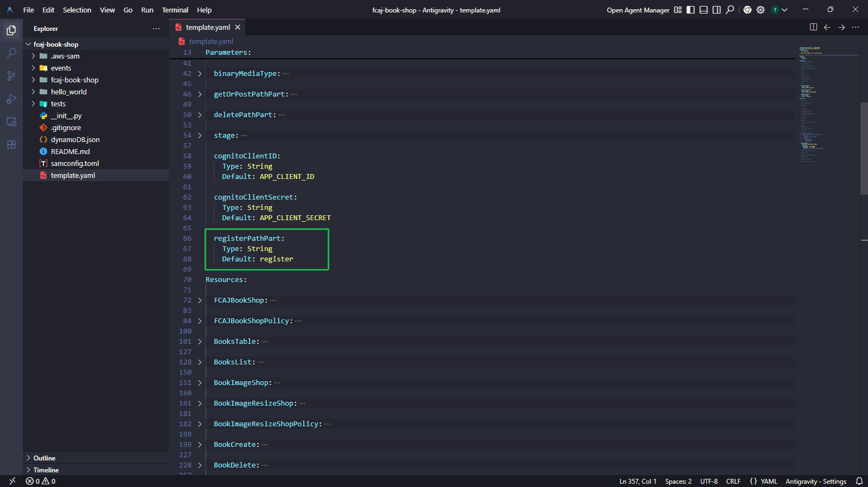
Task: Click errors and warnings status indicator
Action: coord(41,481)
